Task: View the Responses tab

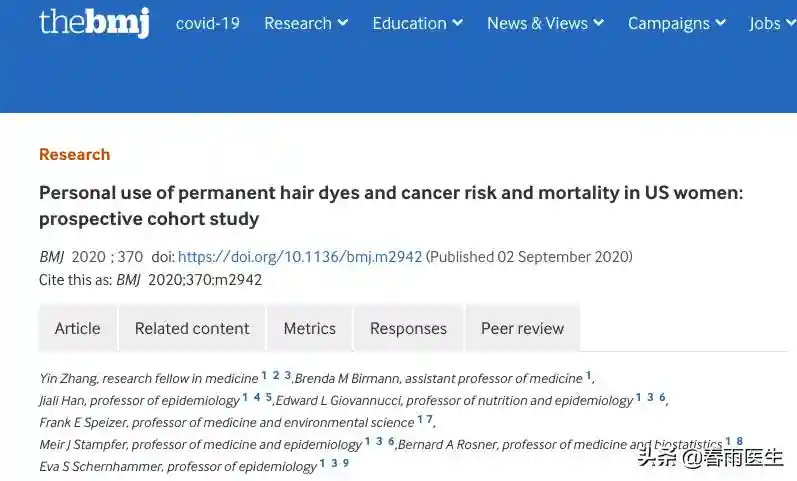Action: click(x=408, y=328)
